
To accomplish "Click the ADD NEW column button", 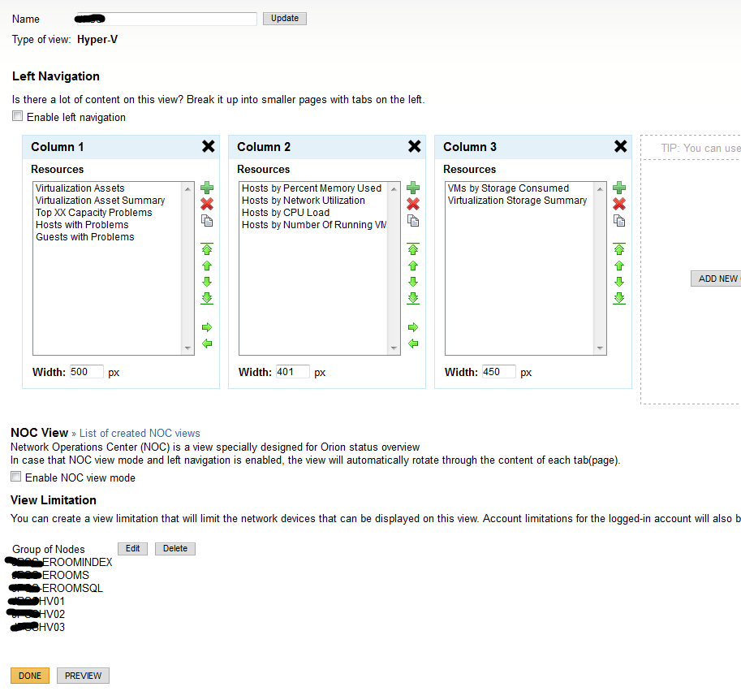I will 716,279.
